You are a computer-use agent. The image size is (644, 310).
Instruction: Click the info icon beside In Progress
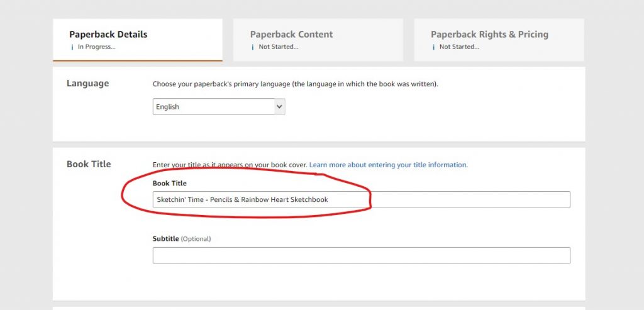coord(72,47)
